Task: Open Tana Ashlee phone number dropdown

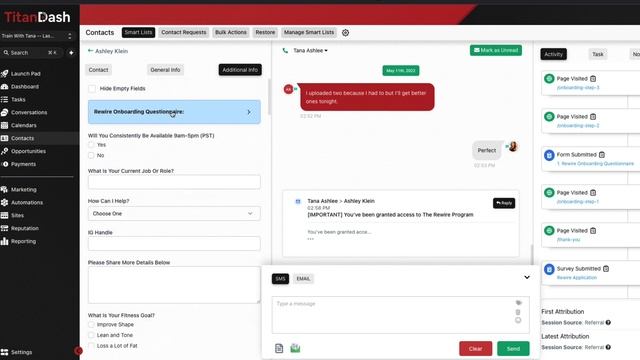Action: [310, 51]
